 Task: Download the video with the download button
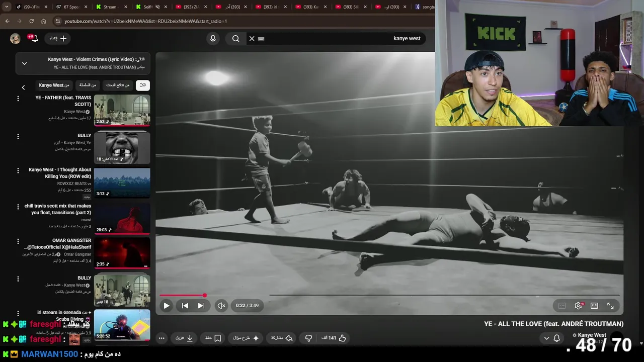click(184, 338)
